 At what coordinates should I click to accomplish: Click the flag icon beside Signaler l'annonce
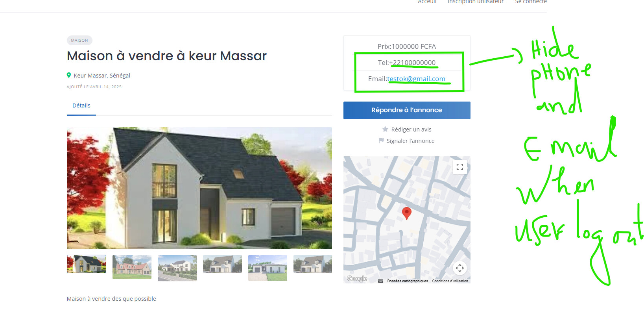point(381,141)
